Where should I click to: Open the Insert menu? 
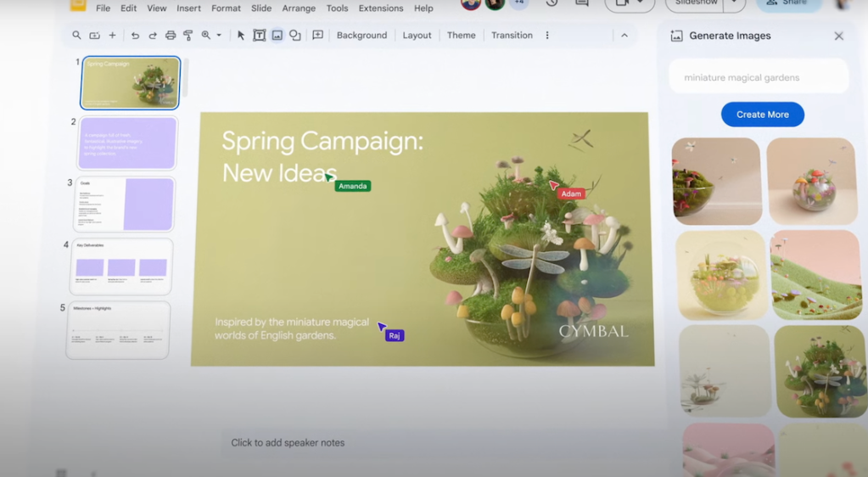[x=188, y=8]
